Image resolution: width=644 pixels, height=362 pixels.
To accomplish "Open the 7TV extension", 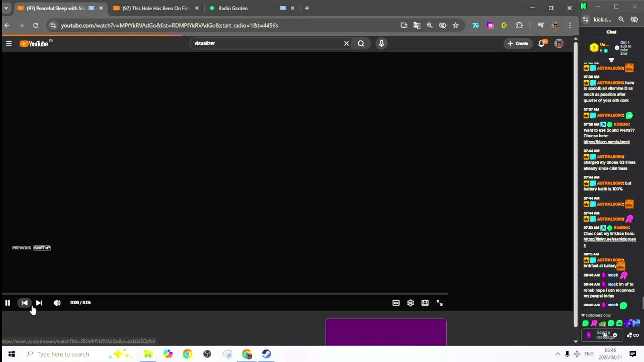I will pyautogui.click(x=475, y=25).
